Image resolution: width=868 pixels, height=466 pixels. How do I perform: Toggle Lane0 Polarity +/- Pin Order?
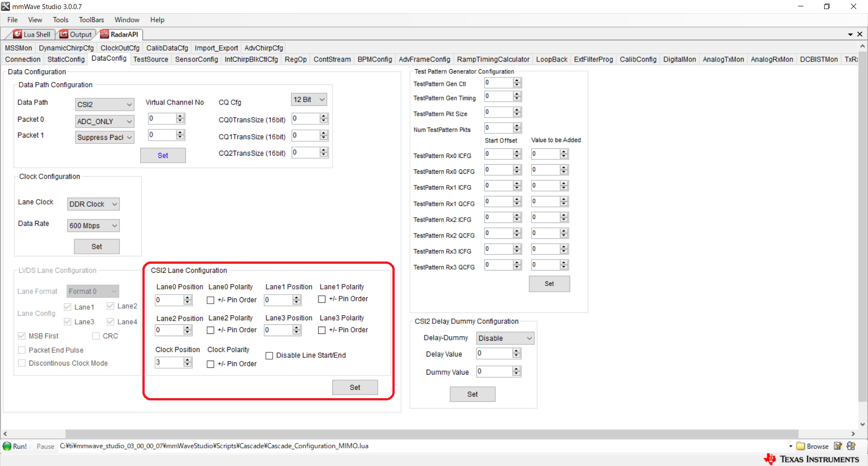pos(210,300)
